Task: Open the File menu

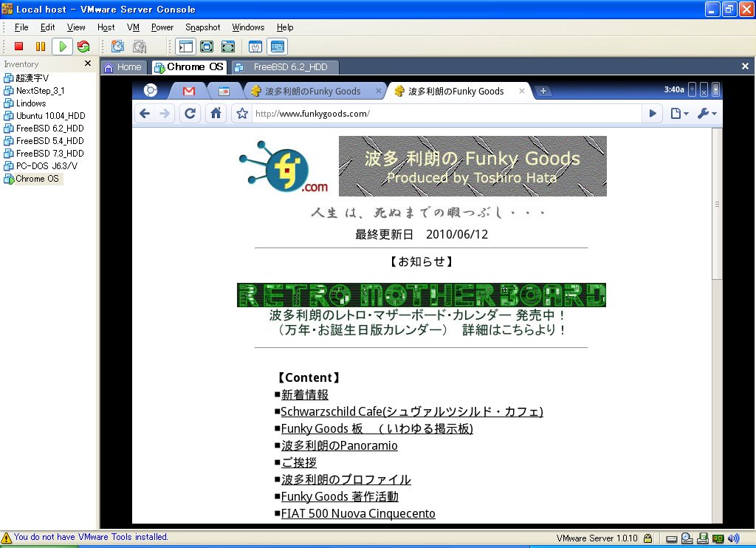Action: point(21,27)
